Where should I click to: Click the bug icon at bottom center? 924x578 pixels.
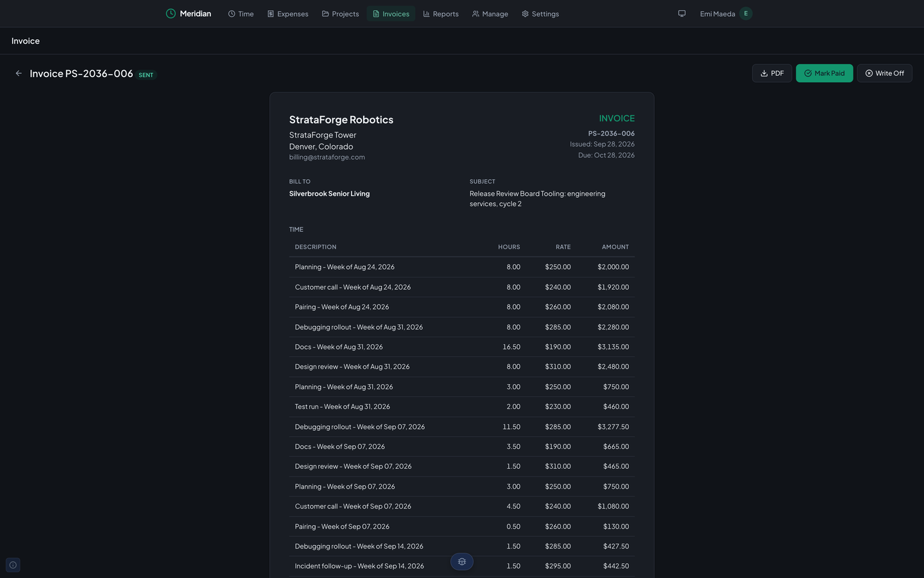pos(462,561)
